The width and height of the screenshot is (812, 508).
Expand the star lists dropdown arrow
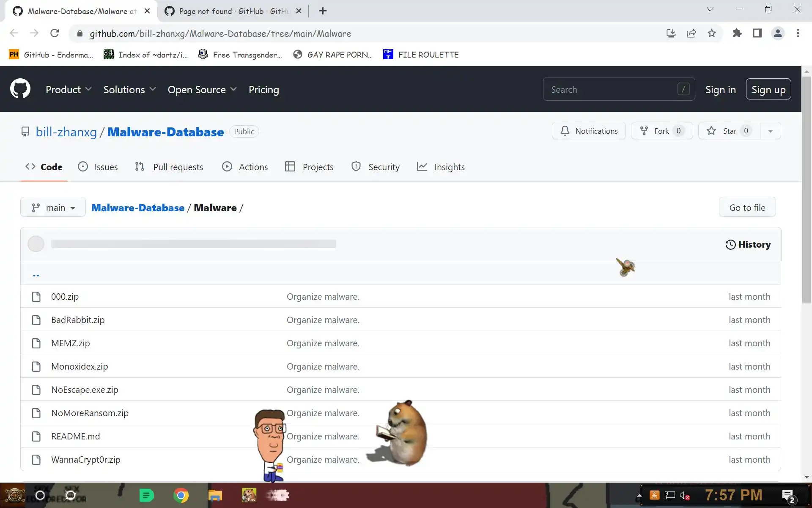[x=770, y=131]
